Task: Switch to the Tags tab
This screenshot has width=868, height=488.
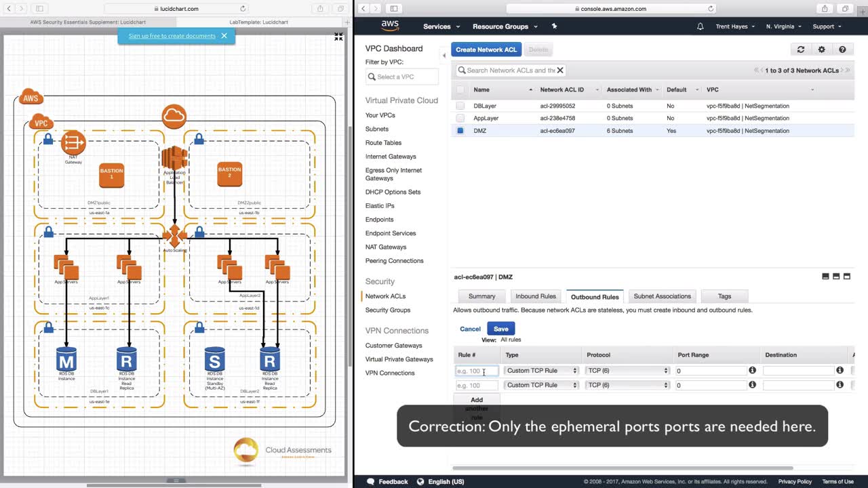Action: pyautogui.click(x=724, y=296)
